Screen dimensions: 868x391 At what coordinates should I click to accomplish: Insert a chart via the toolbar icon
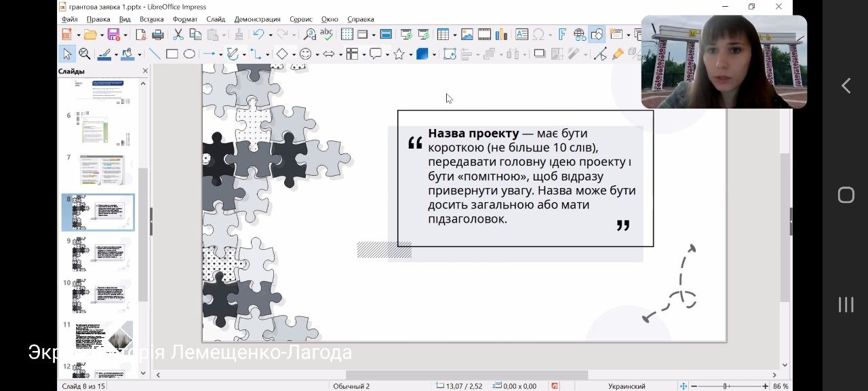tap(502, 35)
